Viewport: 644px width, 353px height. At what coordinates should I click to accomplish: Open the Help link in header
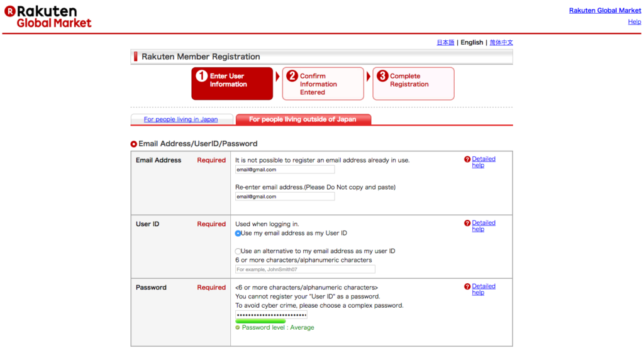click(634, 22)
